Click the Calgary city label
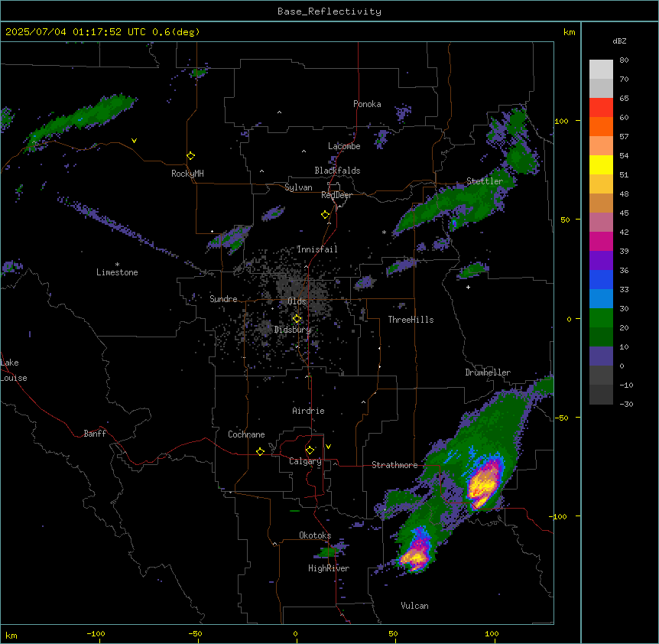Image resolution: width=659 pixels, height=644 pixels. pos(305,461)
